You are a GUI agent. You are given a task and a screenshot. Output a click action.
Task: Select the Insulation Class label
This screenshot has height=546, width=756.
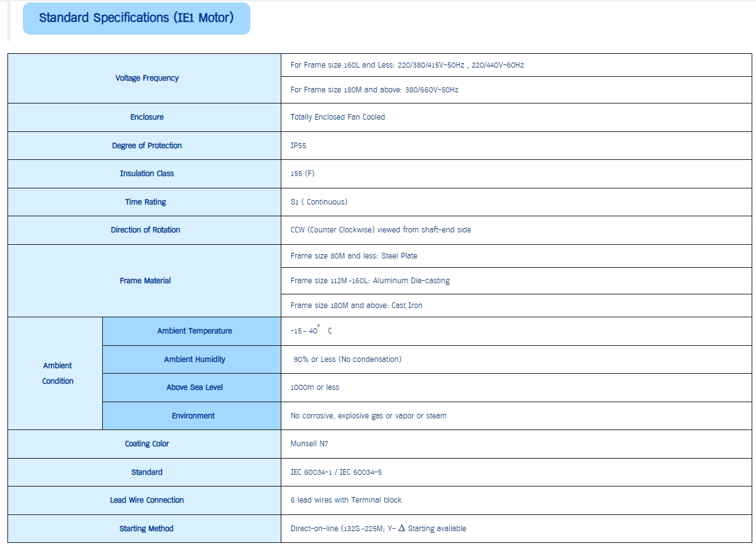(147, 174)
